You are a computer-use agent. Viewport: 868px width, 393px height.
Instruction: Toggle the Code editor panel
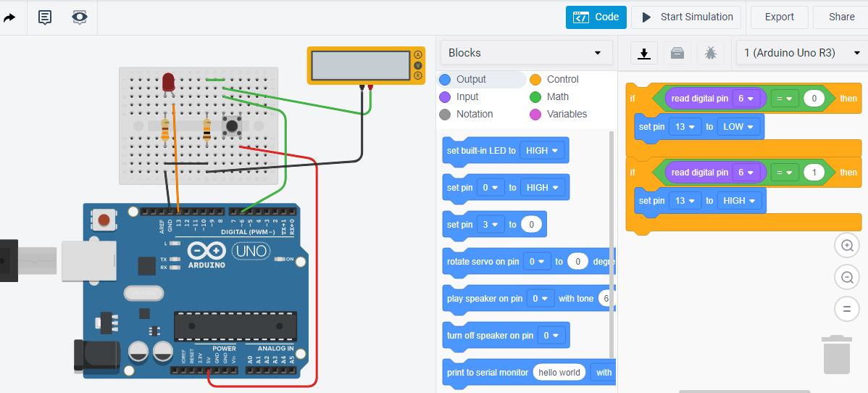596,17
